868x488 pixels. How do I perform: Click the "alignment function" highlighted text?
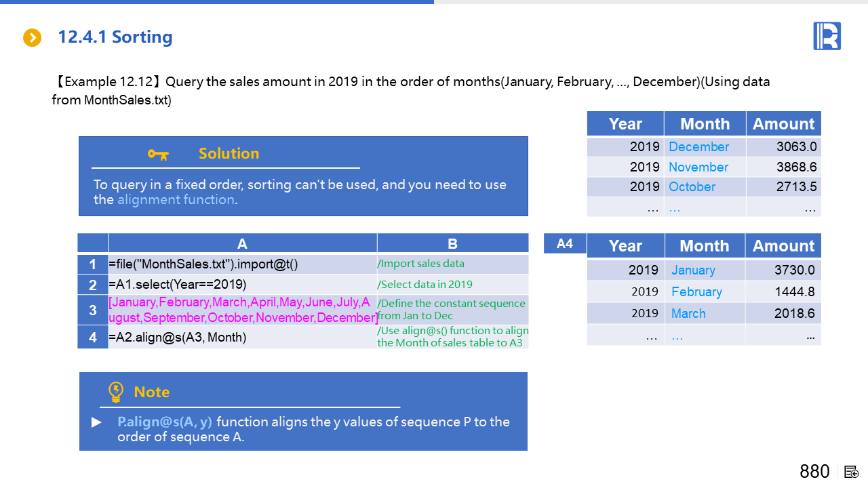pos(176,200)
